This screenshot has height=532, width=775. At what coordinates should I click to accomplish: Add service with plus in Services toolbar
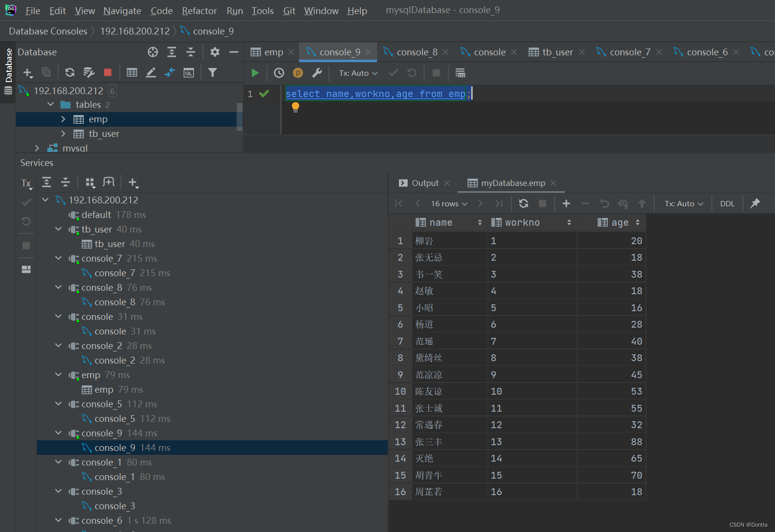click(133, 183)
